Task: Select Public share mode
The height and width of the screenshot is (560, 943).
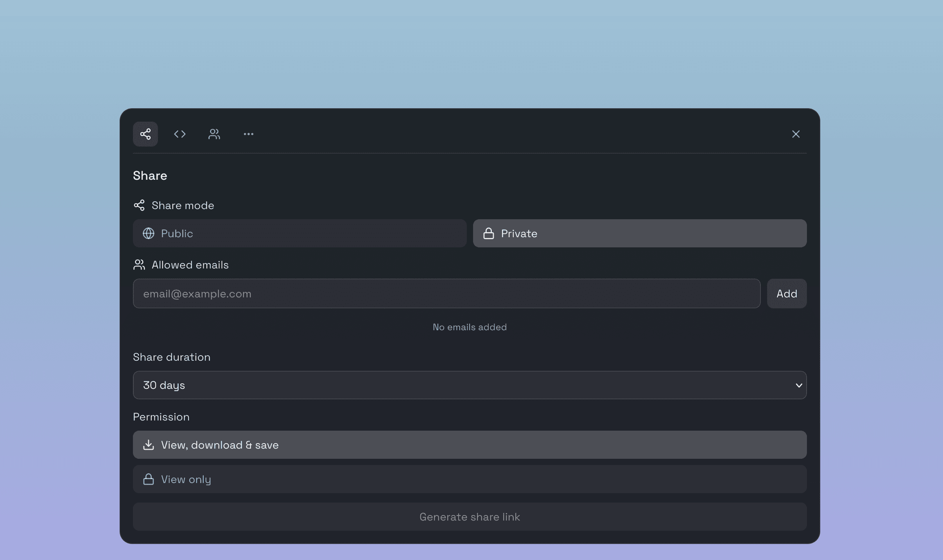Action: (299, 233)
